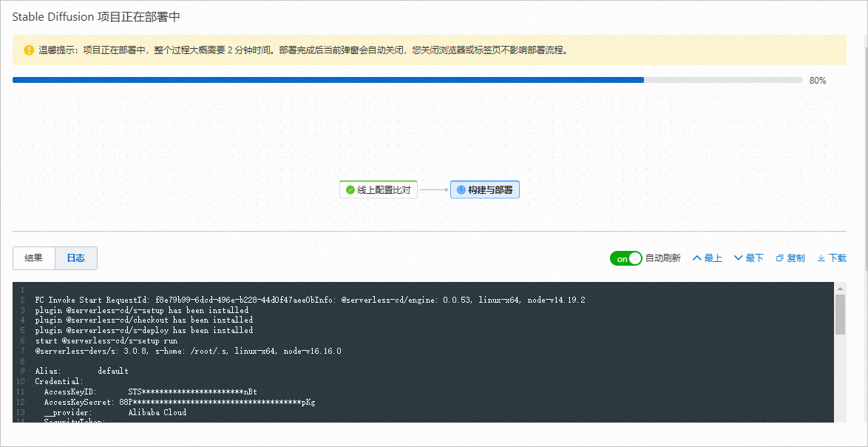Click the AccessKeyID log line

click(x=151, y=392)
